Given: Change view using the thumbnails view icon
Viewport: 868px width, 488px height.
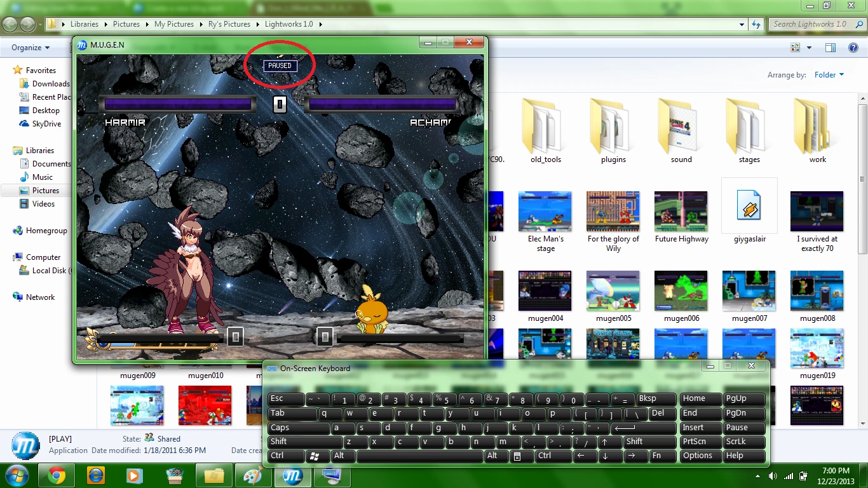Looking at the screenshot, I should (x=795, y=48).
